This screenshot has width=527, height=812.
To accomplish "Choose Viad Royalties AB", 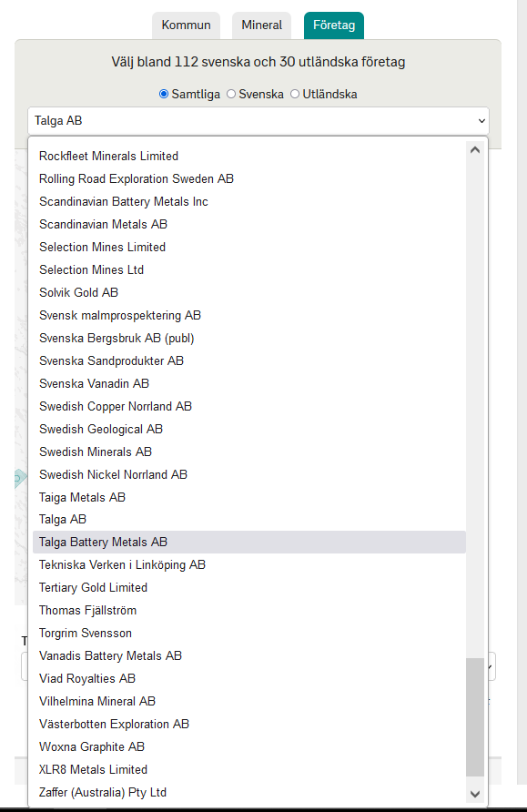I will point(249,679).
